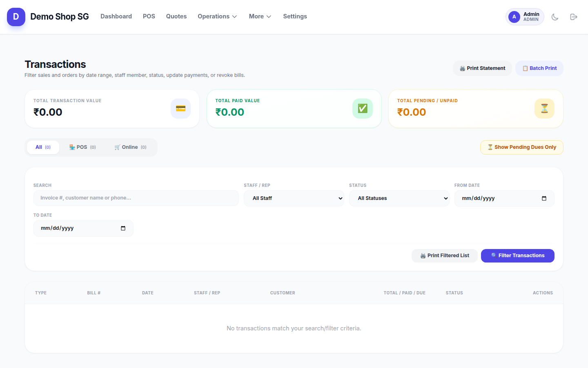Click the To Date input field

click(x=83, y=228)
